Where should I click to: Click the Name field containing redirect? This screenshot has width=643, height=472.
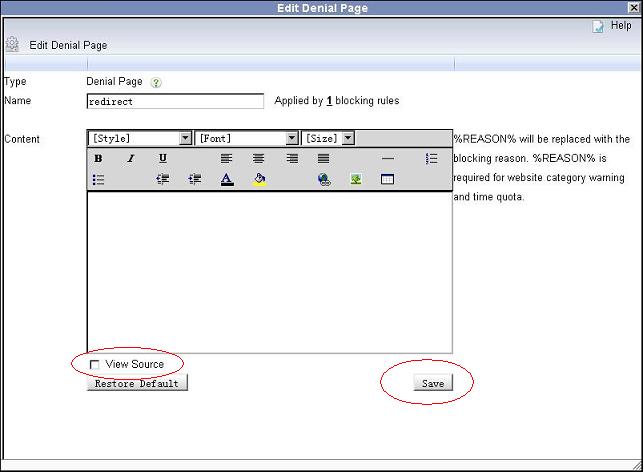[x=175, y=101]
